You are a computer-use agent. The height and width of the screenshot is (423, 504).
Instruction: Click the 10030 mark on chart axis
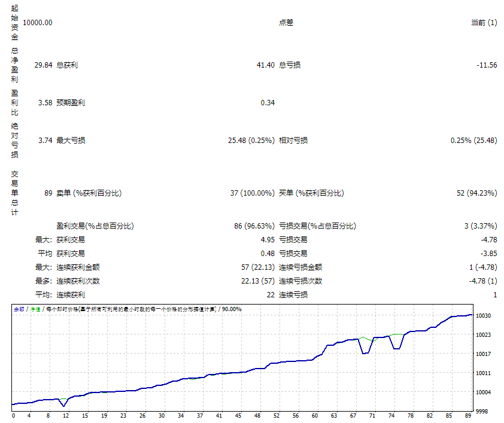(x=483, y=316)
